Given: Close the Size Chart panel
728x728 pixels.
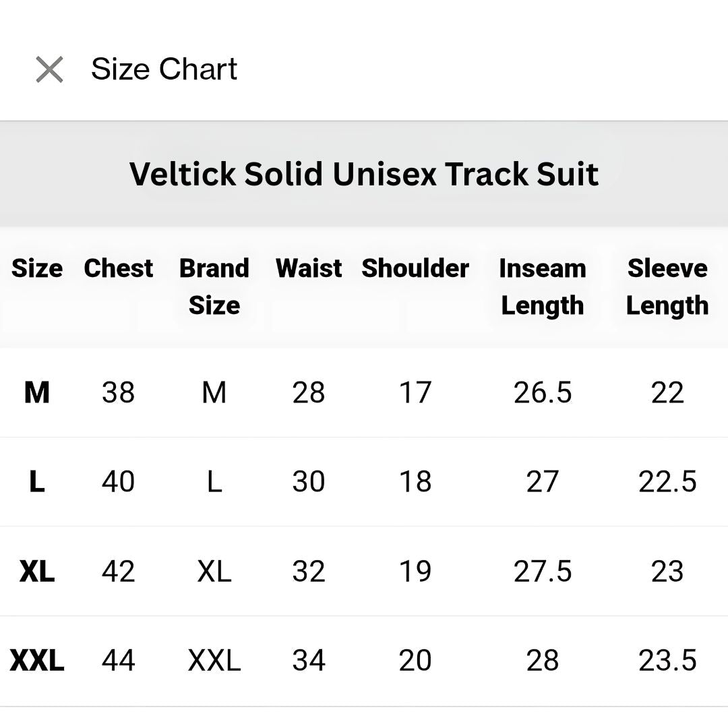Looking at the screenshot, I should pyautogui.click(x=49, y=69).
